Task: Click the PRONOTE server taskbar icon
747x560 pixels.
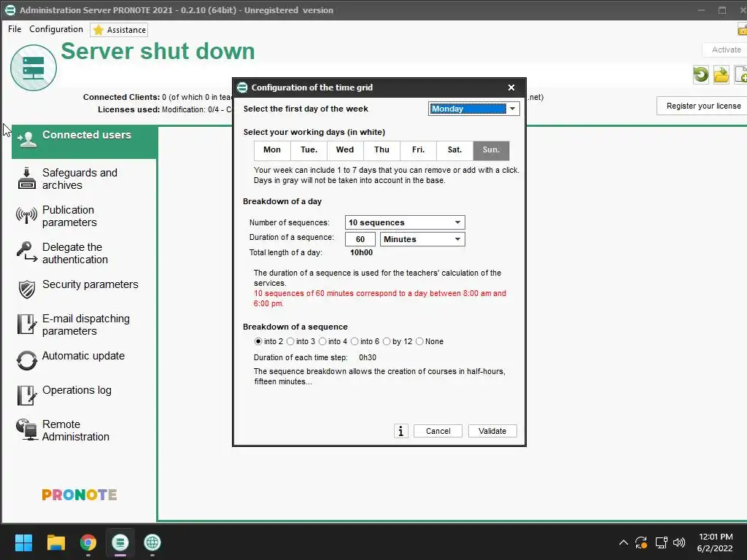Action: pyautogui.click(x=120, y=542)
